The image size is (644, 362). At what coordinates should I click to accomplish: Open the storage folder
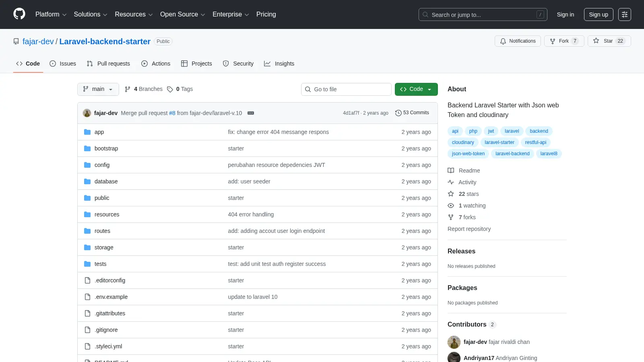[104, 247]
